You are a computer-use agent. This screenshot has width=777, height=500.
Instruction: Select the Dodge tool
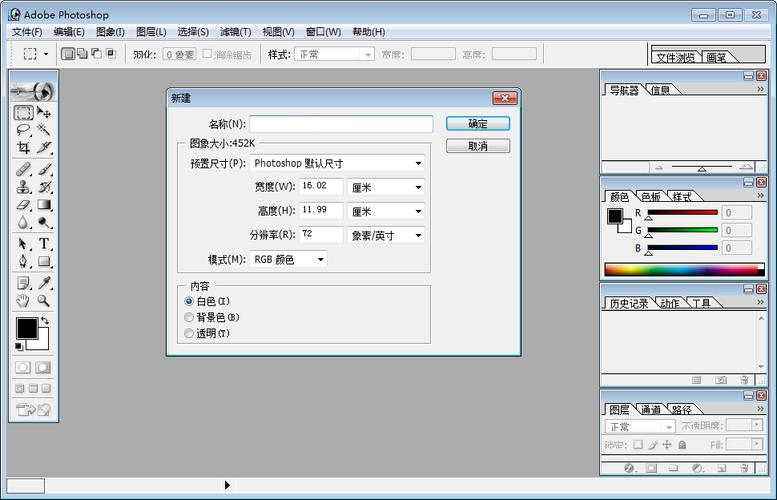[x=44, y=222]
